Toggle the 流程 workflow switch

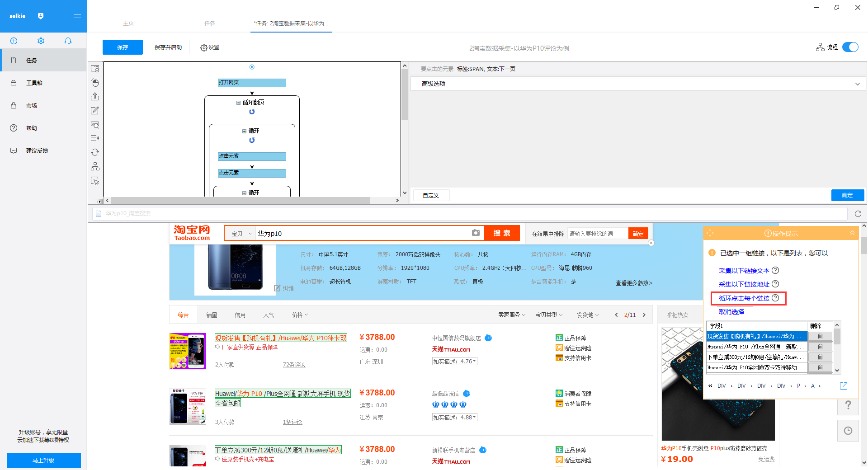[x=850, y=47]
